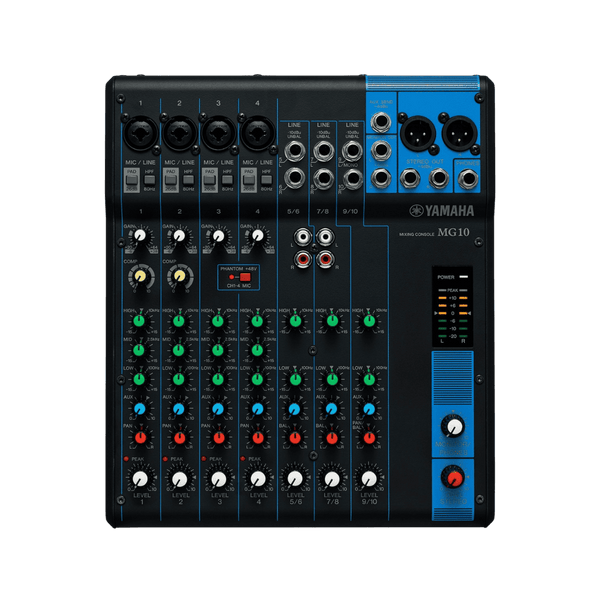
Task: Click the channel 1 GAIN knob
Action: [140, 236]
